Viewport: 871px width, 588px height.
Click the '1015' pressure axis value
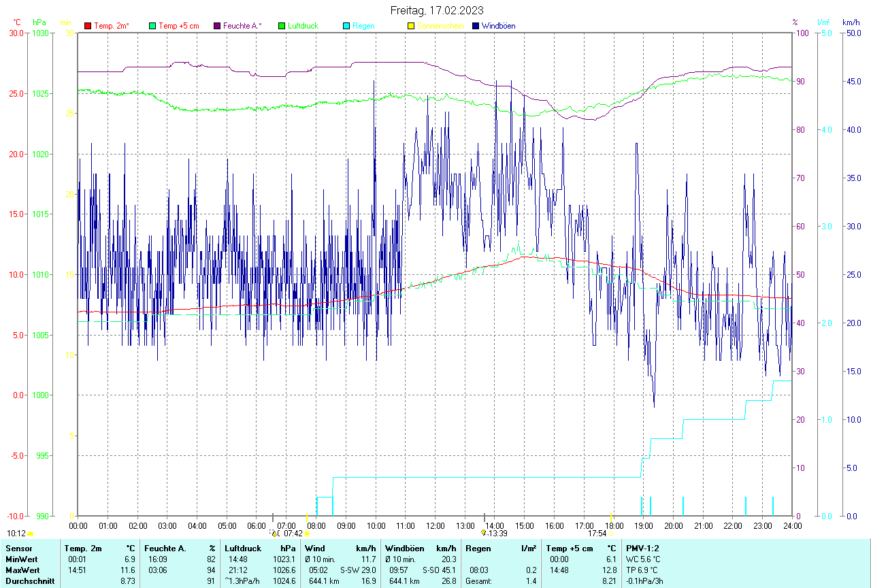[x=40, y=214]
